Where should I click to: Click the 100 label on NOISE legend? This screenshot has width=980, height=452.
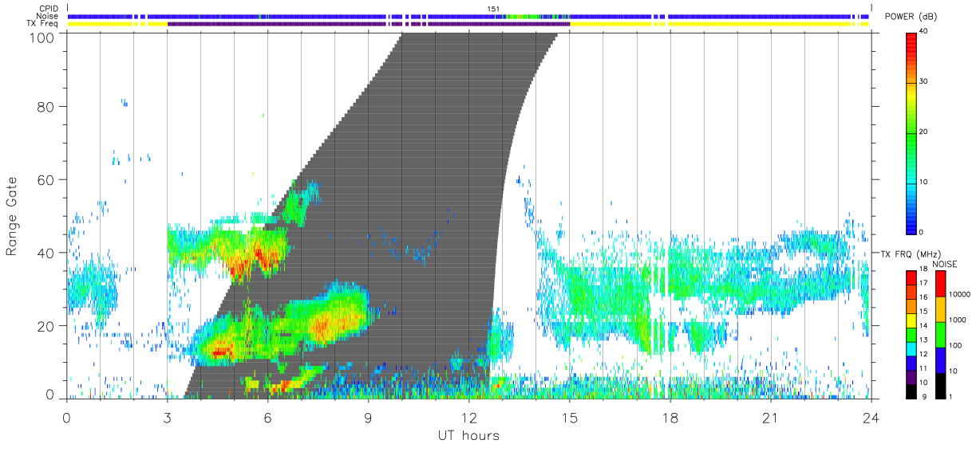click(x=954, y=346)
